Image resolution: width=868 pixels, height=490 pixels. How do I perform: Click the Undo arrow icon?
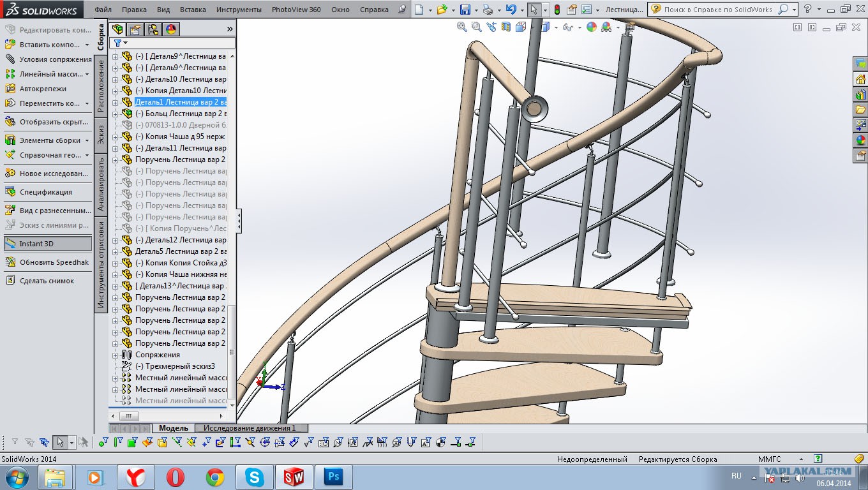tap(510, 10)
